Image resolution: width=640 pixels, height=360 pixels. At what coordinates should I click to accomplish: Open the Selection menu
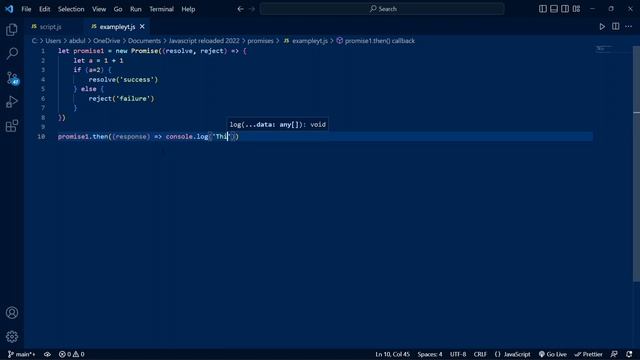point(71,9)
